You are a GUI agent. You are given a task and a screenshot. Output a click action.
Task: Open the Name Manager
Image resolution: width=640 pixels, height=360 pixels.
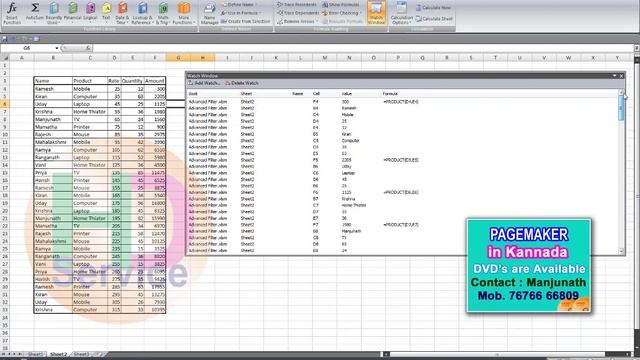pos(209,14)
